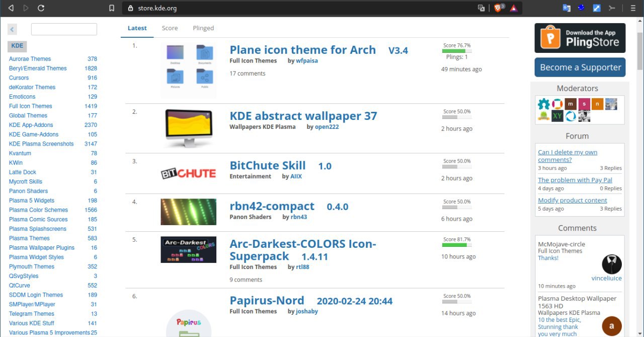Viewport: 644px width, 337px height.
Task: Open the browser hamburger main menu
Action: tap(633, 8)
